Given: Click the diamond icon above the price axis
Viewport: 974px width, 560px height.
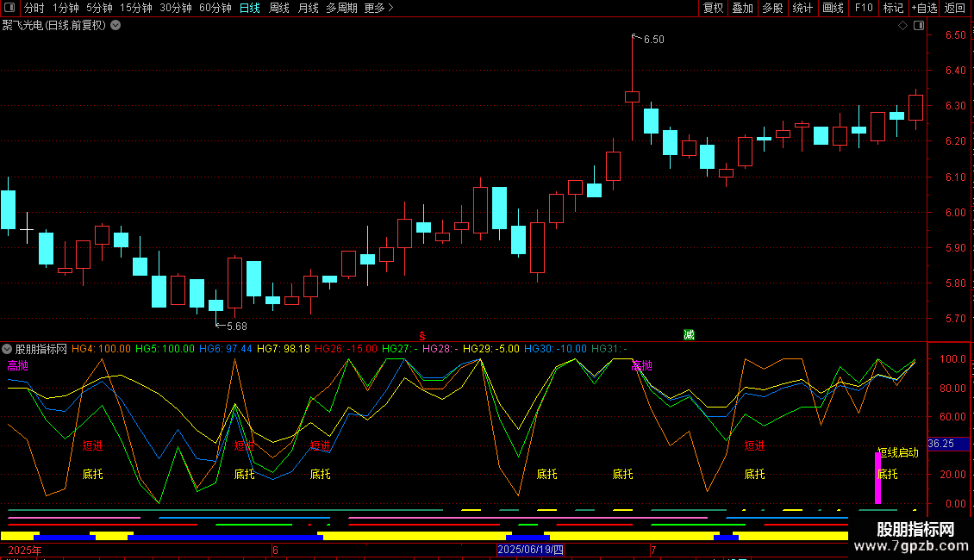Looking at the screenshot, I should (903, 26).
